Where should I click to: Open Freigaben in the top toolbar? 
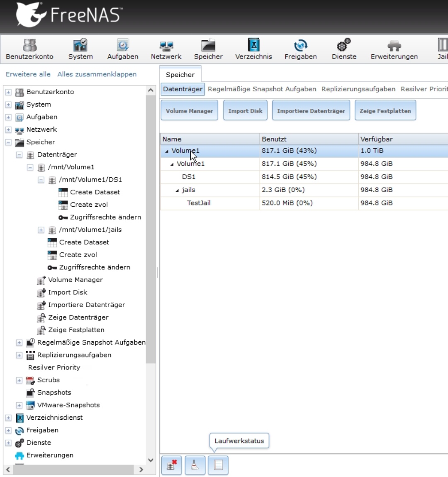tap(301, 49)
